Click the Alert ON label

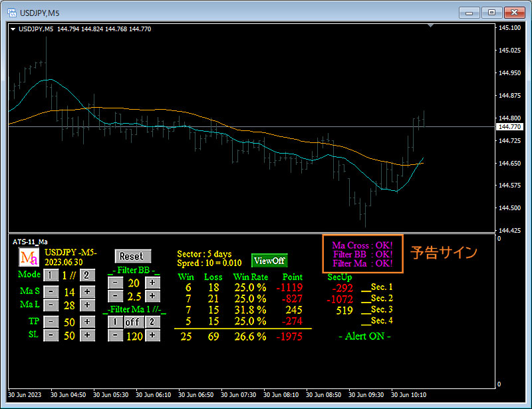tap(364, 337)
